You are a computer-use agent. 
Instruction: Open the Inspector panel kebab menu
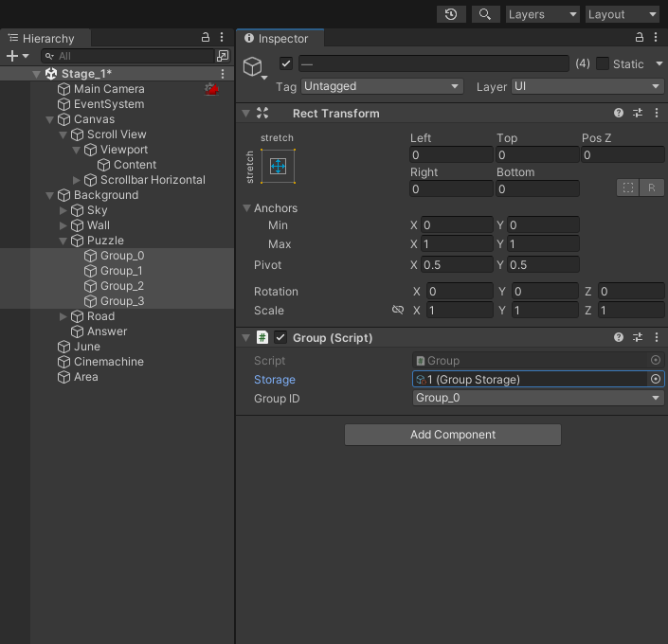656,38
